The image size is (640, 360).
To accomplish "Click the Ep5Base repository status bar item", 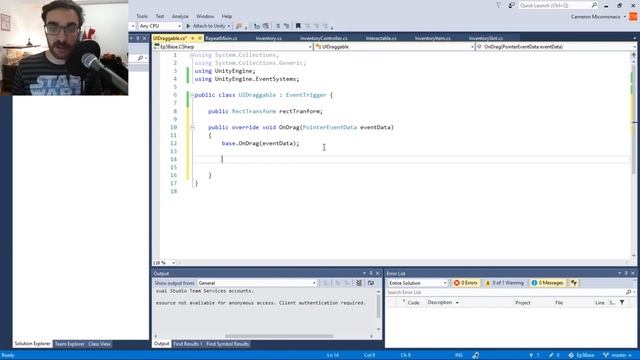I will pos(581,355).
